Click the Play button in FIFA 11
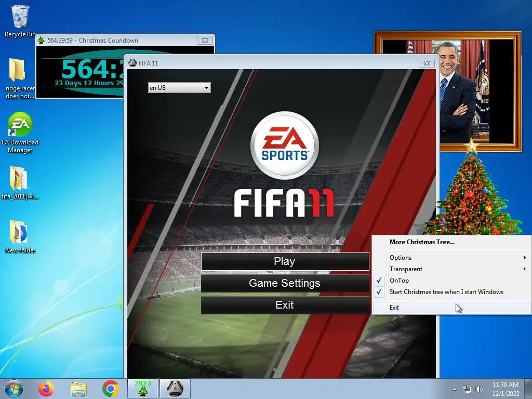The width and height of the screenshot is (532, 399). pyautogui.click(x=285, y=262)
